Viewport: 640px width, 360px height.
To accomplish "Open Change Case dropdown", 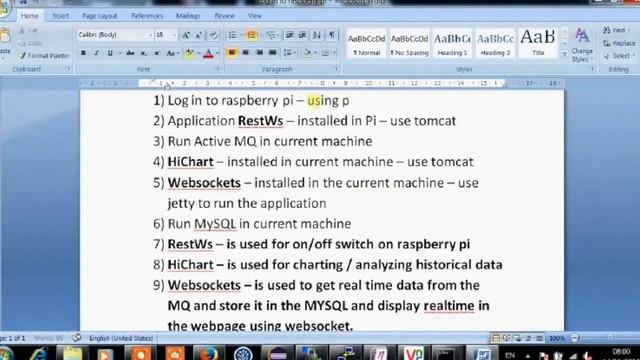I will click(172, 53).
